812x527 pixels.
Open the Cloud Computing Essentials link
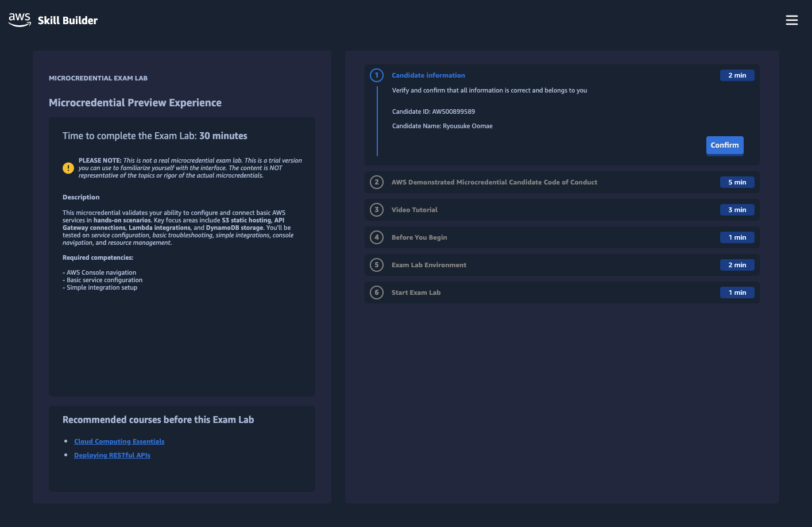tap(119, 441)
